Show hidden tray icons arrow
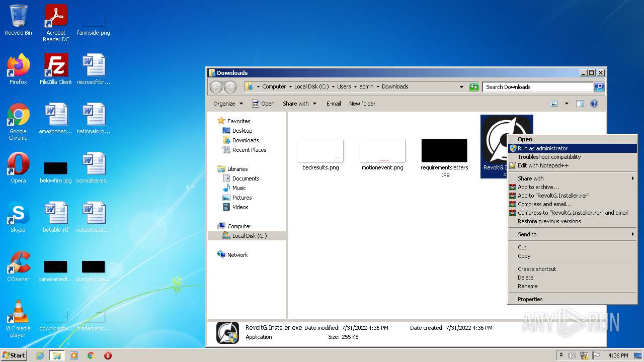 (560, 355)
